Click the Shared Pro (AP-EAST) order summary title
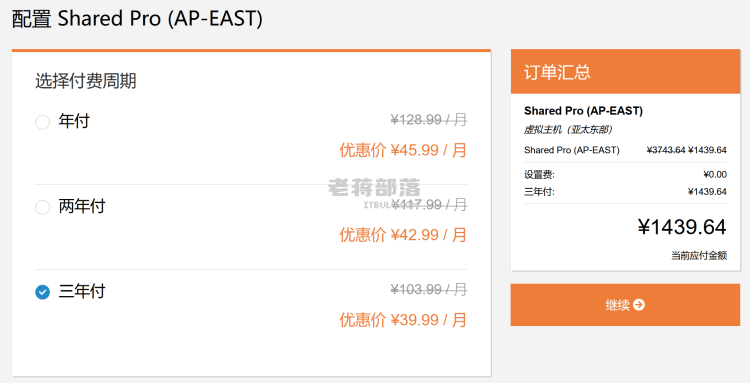The width and height of the screenshot is (750, 383). point(583,111)
